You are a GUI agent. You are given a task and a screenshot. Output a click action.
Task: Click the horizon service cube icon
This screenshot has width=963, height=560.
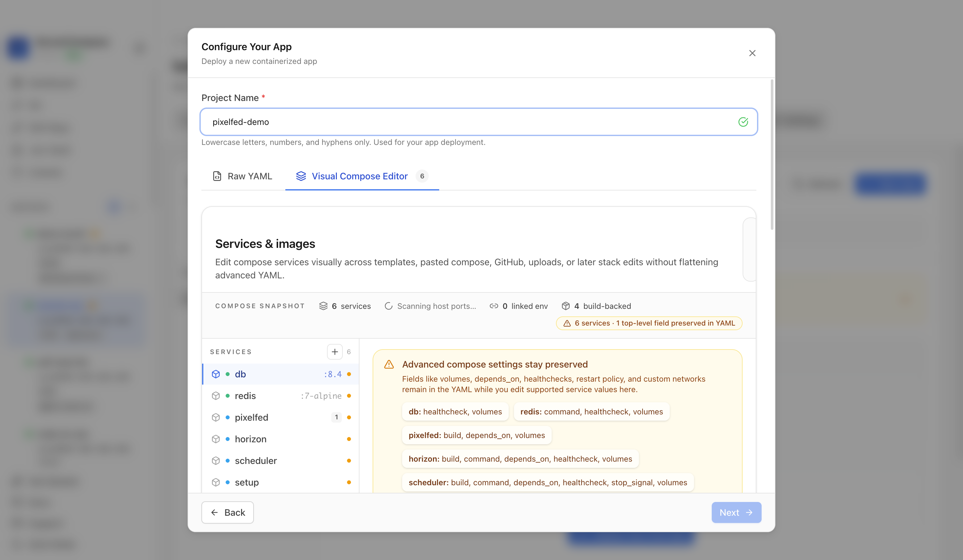216,439
